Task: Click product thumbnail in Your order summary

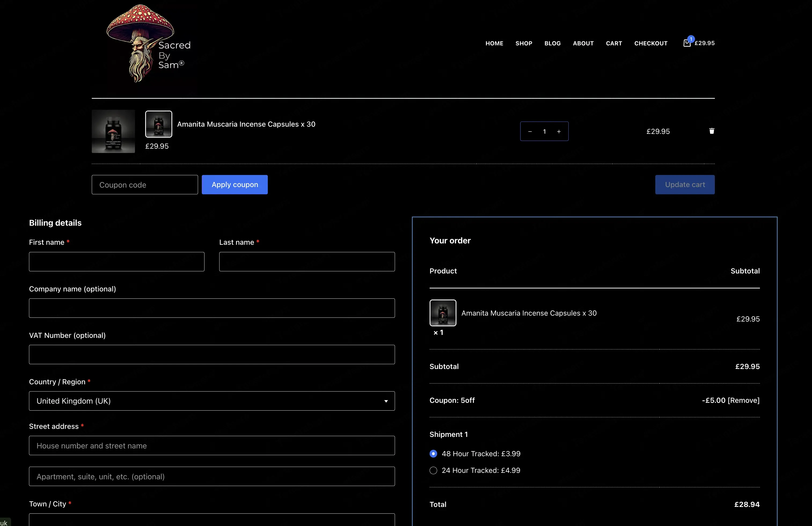Action: (x=443, y=313)
